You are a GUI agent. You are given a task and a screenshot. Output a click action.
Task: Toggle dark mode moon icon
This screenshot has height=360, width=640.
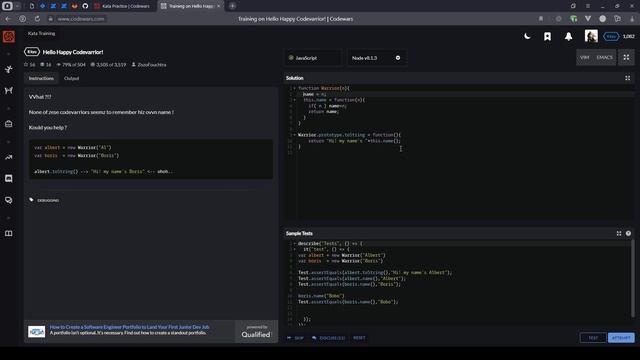pyautogui.click(x=527, y=36)
